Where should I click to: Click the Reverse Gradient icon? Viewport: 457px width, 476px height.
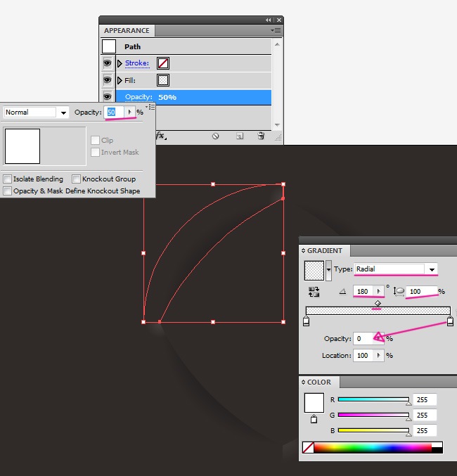point(312,290)
